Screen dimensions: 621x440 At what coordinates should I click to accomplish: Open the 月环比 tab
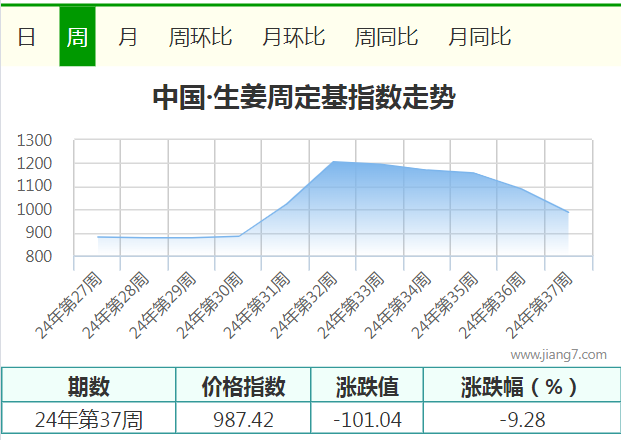[x=293, y=37]
